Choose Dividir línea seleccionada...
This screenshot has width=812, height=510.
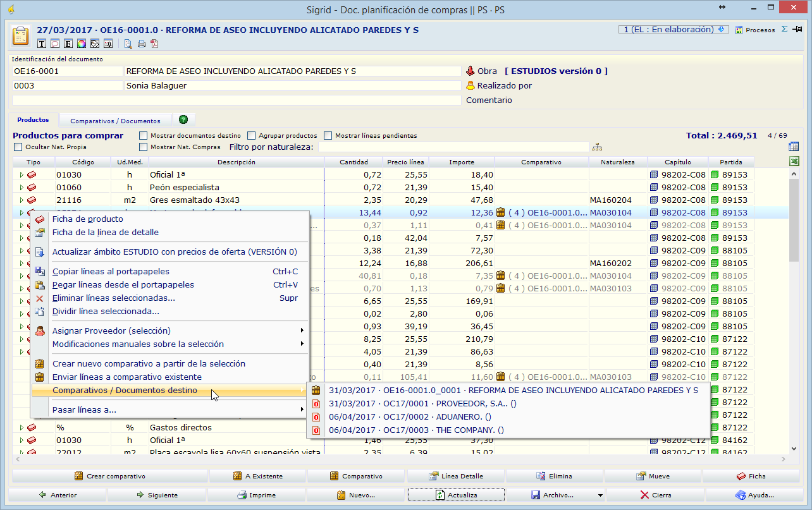[170, 311]
